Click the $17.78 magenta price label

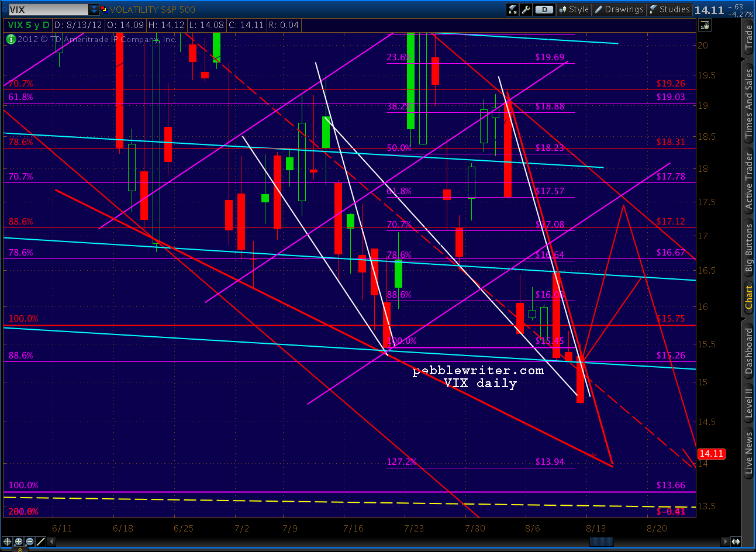pyautogui.click(x=671, y=176)
